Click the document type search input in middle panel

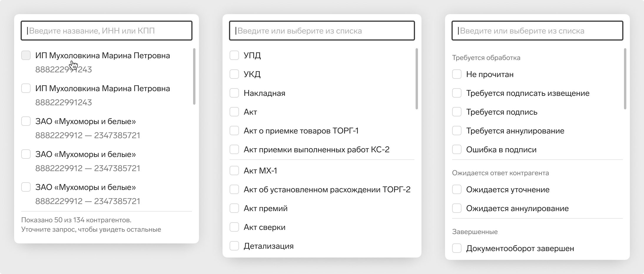322,31
